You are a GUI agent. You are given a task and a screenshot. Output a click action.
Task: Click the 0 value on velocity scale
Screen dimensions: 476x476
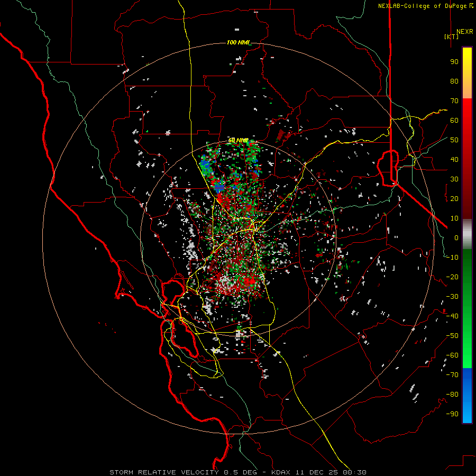coord(456,237)
